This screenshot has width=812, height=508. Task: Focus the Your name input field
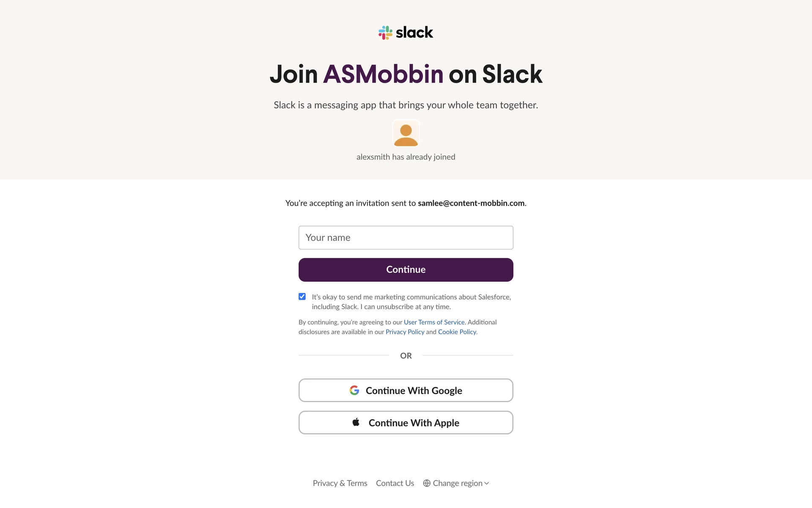pyautogui.click(x=406, y=237)
